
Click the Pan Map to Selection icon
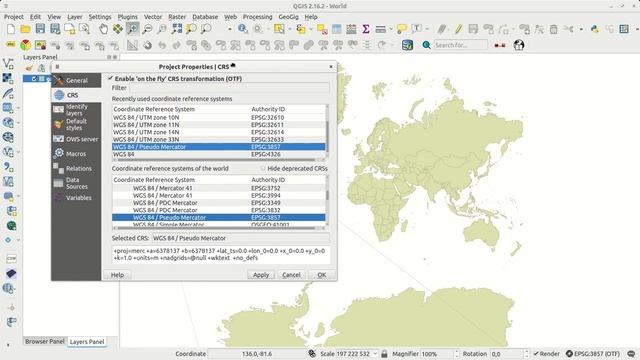[118, 29]
